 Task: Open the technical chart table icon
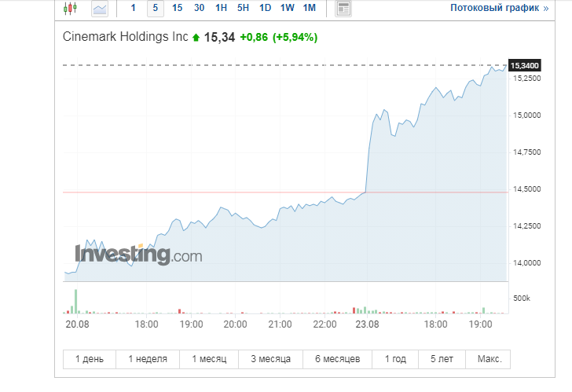pyautogui.click(x=343, y=9)
